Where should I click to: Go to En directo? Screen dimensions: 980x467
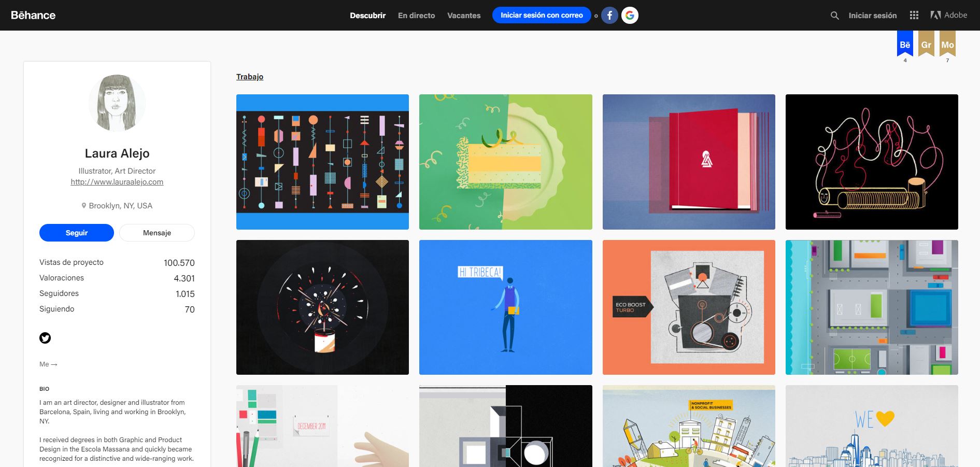416,16
